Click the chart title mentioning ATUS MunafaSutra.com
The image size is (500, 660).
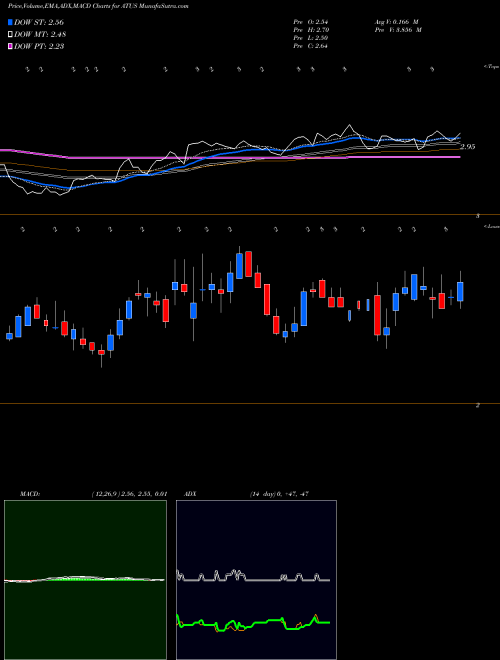pyautogui.click(x=98, y=6)
